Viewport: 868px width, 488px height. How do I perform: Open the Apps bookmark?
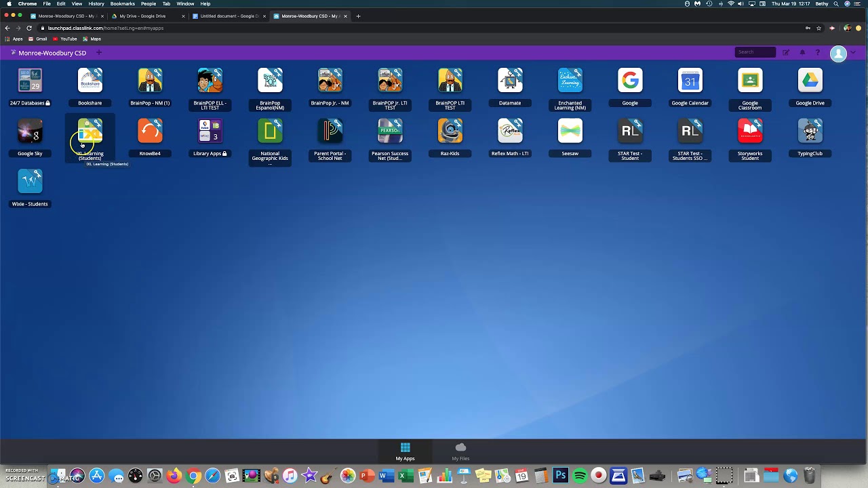(x=14, y=39)
